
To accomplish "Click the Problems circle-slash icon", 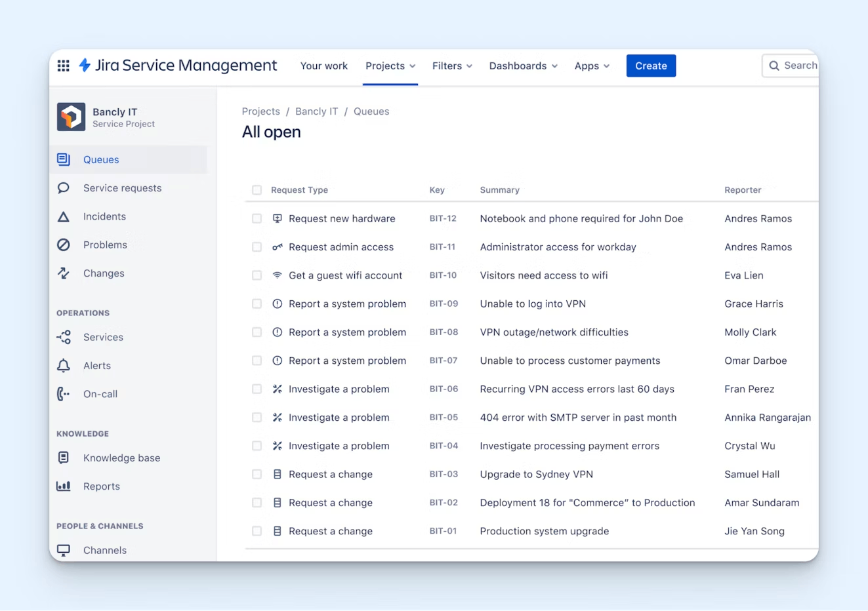I will [x=64, y=245].
